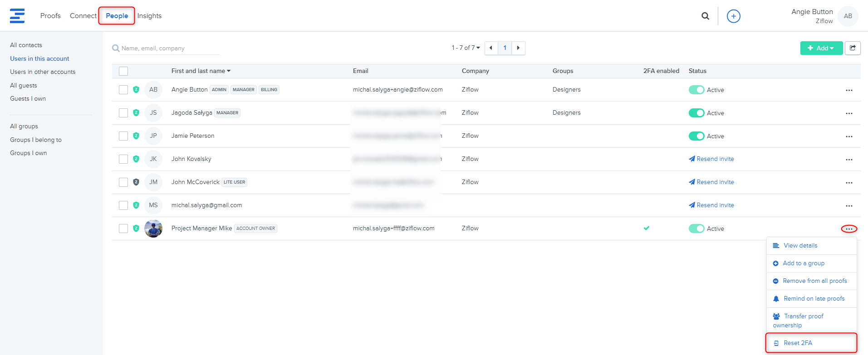The image size is (868, 355).
Task: Click Project Manager Mike's avatar photo
Action: (x=153, y=229)
